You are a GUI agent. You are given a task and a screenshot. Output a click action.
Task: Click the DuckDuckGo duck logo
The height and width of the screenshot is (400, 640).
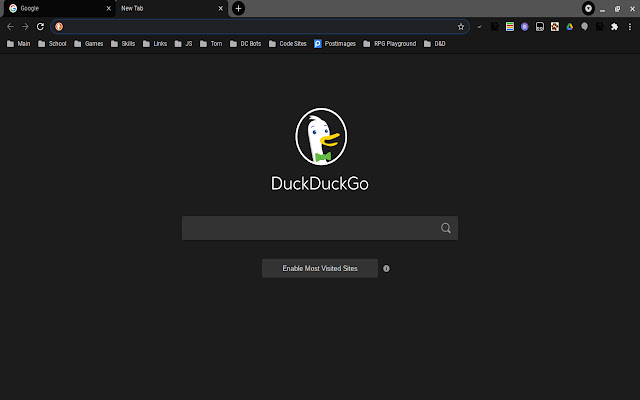point(321,137)
